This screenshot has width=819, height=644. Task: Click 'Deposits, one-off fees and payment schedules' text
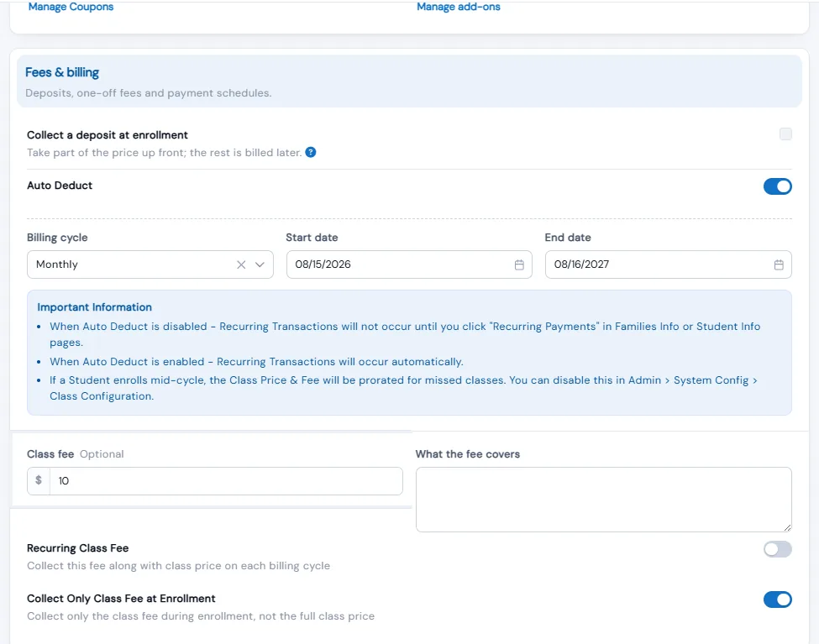149,93
